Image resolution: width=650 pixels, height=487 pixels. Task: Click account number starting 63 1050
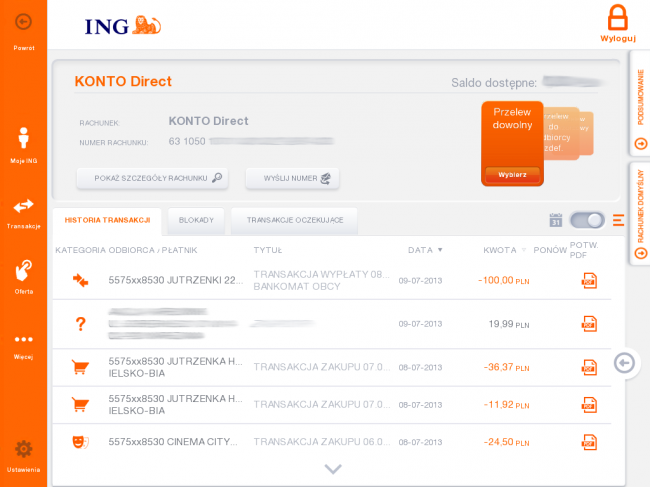(251, 141)
